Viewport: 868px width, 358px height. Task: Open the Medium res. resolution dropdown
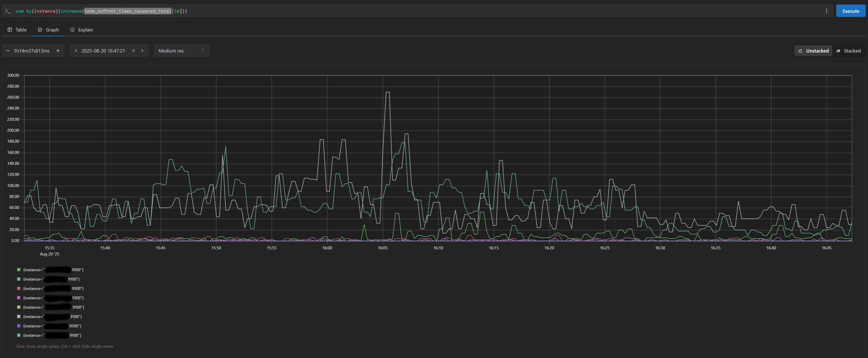[x=181, y=50]
